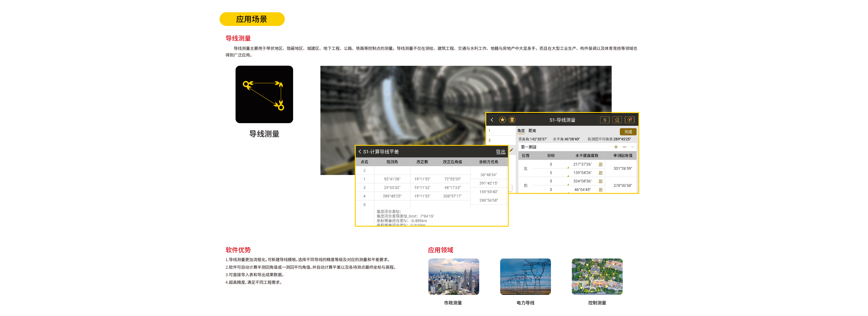
Task: Switch to the 距离 tab
Action: click(532, 131)
